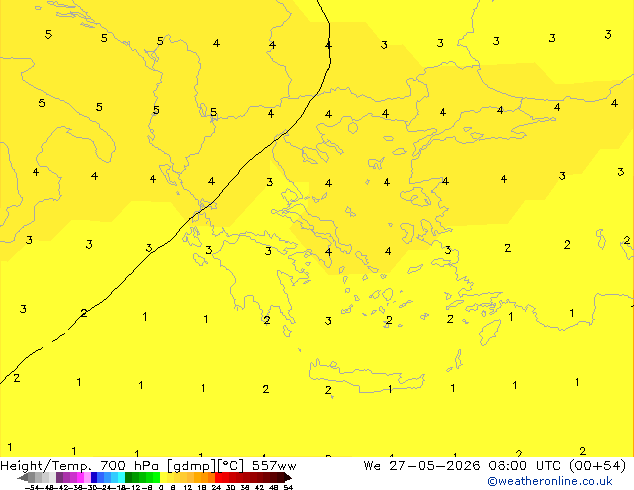
Task: Click the We 27-05-2026 06:00 UTC date label
Action: [465, 466]
